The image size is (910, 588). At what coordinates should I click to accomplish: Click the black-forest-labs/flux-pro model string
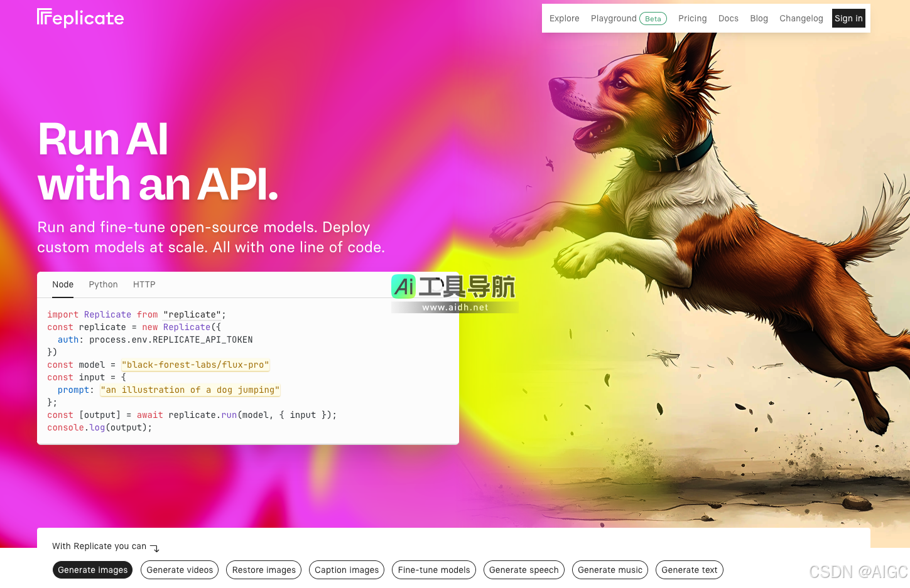click(x=195, y=365)
